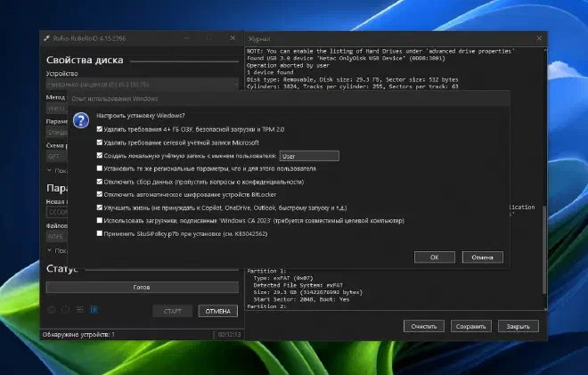This screenshot has height=375, width=588.
Task: Toggle the Rufus log window icon
Action: point(94,310)
